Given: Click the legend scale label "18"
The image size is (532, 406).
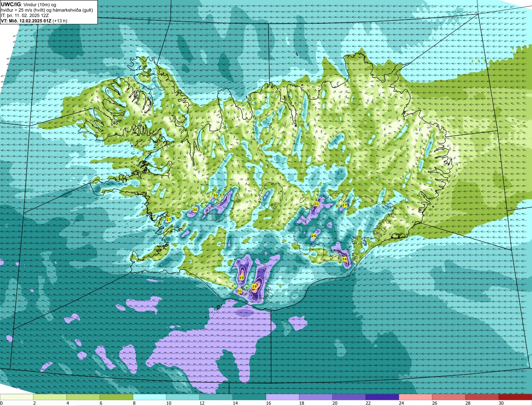Looking at the screenshot, I should pos(302,403).
